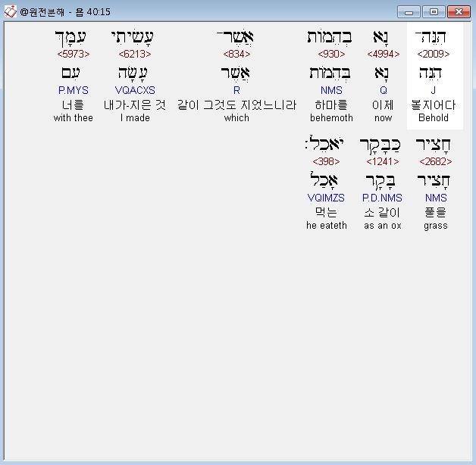Click Korean gloss 풀을
Screen dimensions: 476x465
point(435,212)
